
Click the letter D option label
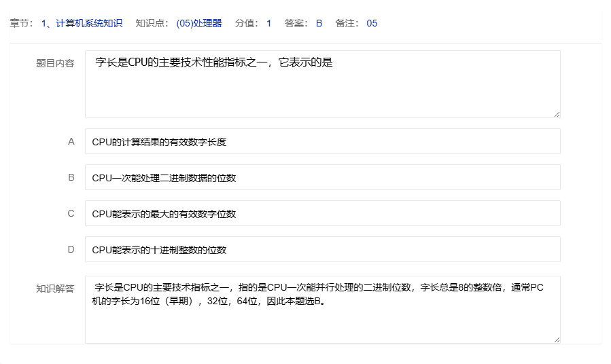tap(71, 249)
